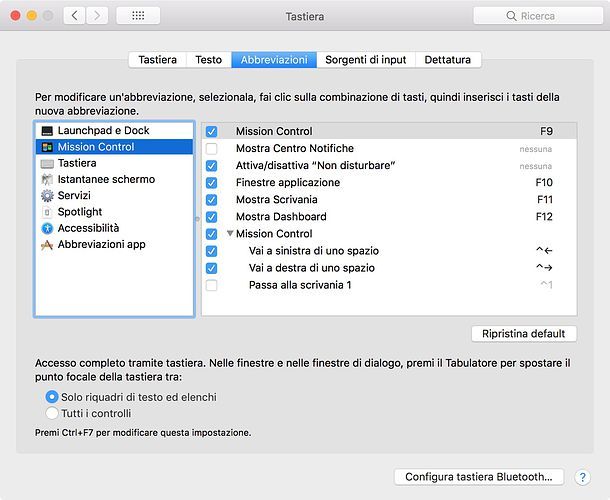
Task: Close the Tastiera window with red button
Action: coord(16,16)
